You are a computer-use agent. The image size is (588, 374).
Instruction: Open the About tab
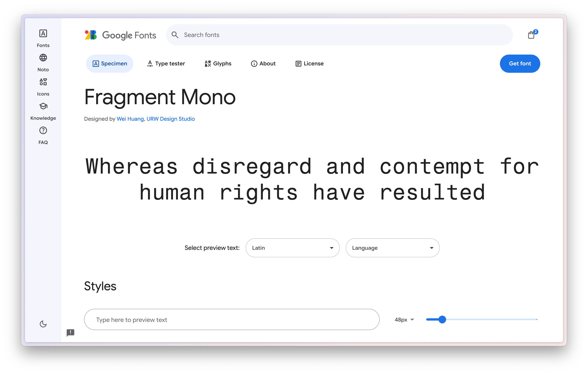(x=263, y=63)
